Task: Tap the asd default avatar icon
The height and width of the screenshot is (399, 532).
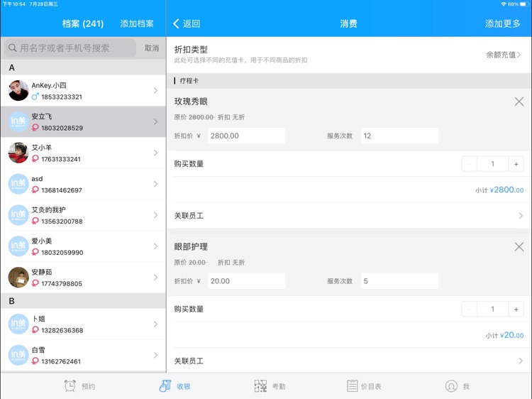Action: [18, 184]
